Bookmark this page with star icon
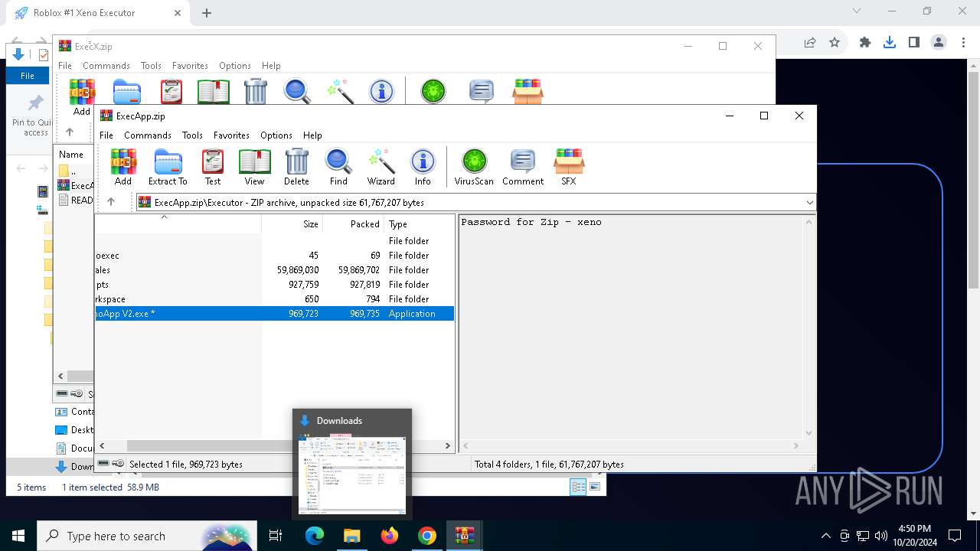Viewport: 980px width, 551px height. point(835,43)
